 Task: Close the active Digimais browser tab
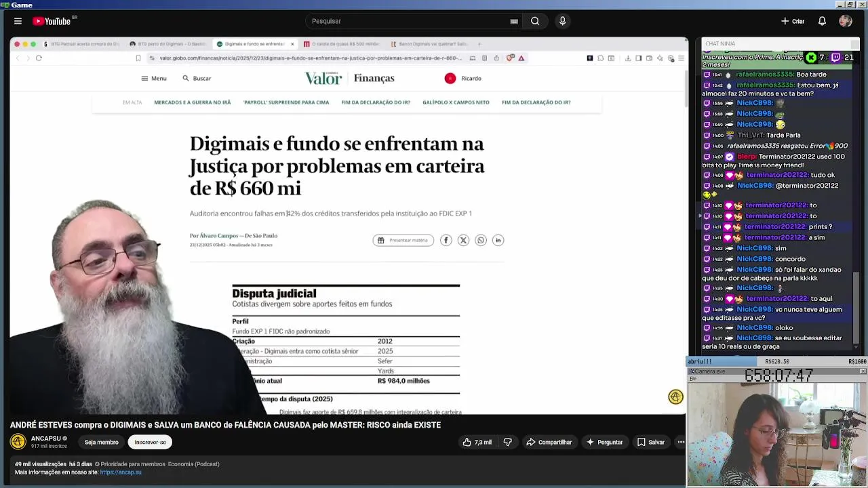point(292,44)
